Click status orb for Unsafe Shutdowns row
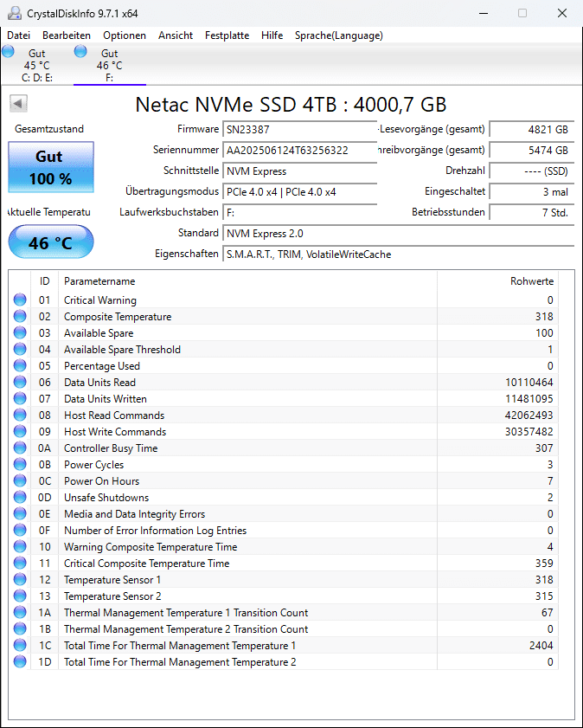 (x=20, y=498)
